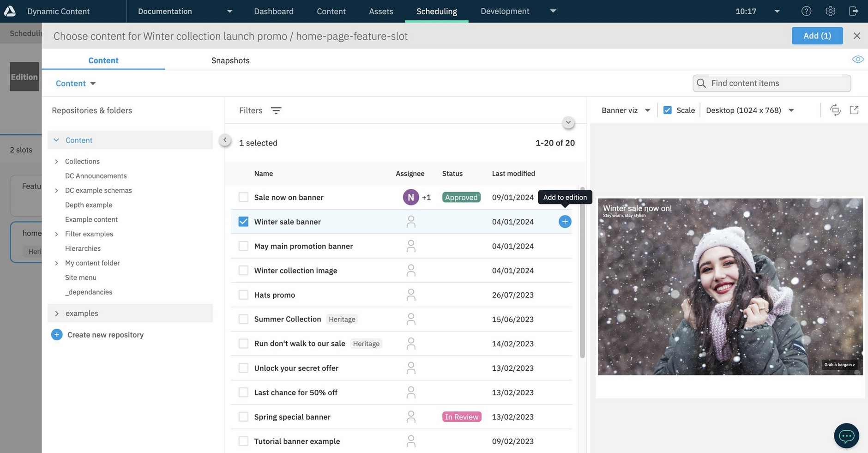Click assignee icon for Last chance for 50% off

click(411, 393)
